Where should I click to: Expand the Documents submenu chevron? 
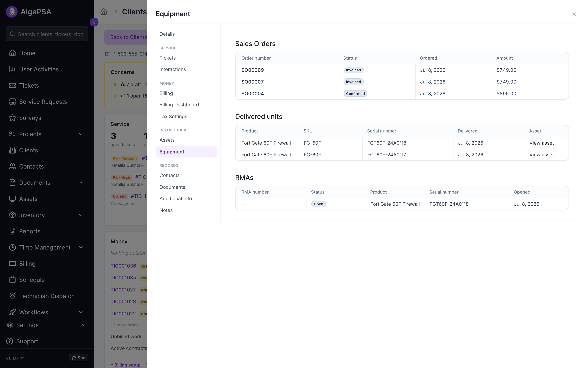tap(81, 183)
